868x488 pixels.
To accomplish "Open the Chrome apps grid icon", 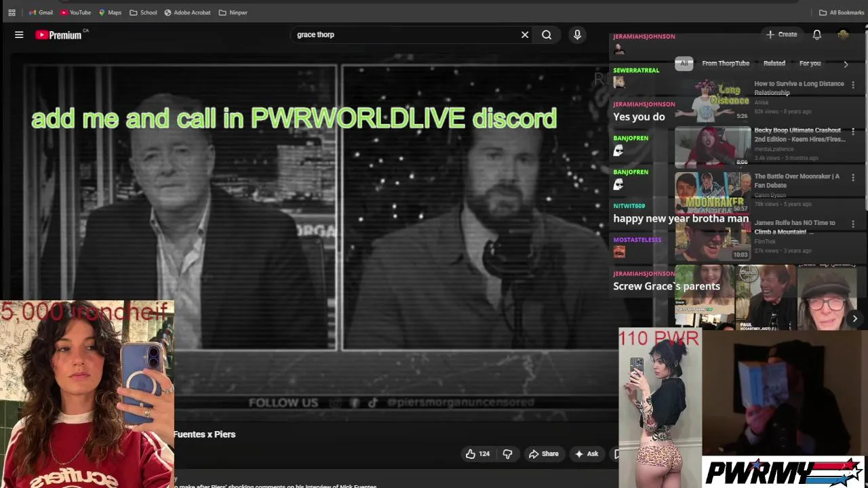I will pyautogui.click(x=12, y=12).
